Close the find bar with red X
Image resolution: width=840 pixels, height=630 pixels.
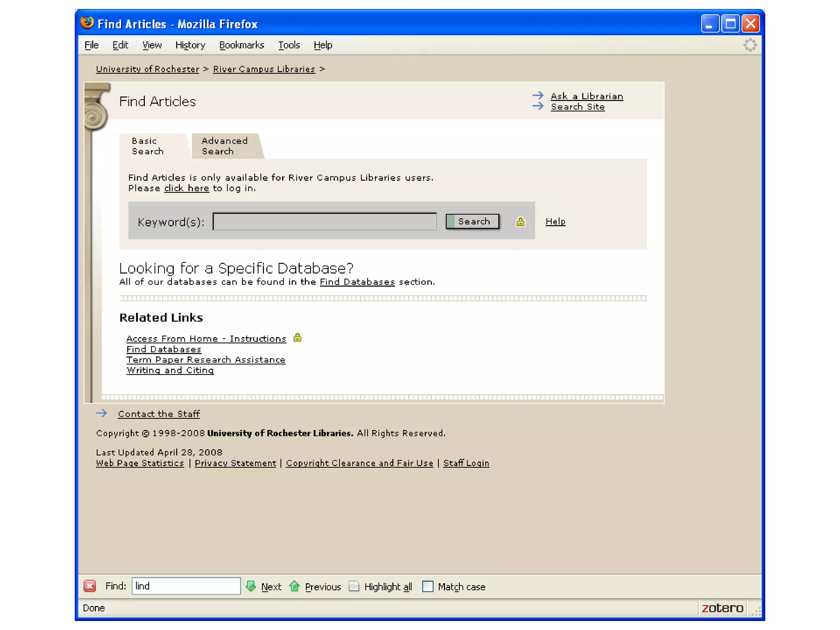90,586
